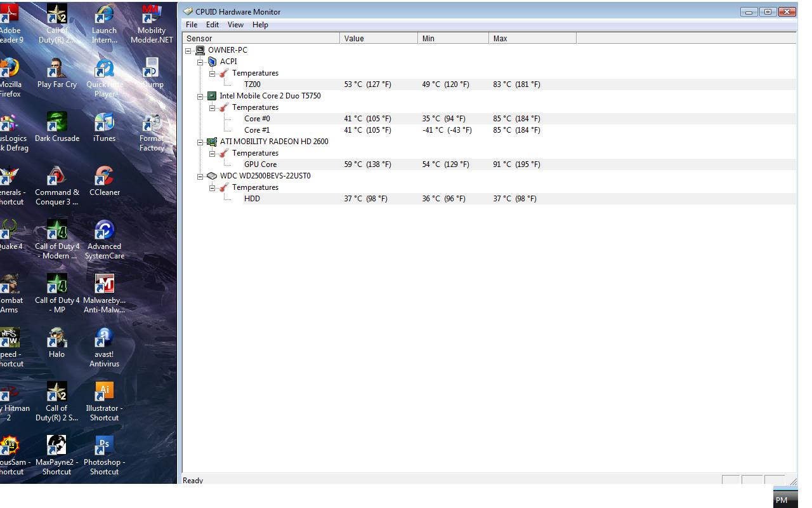Click the Intel Mobile Core 2 Duo chip icon
Viewport: 812px width, 508px height.
click(212, 96)
